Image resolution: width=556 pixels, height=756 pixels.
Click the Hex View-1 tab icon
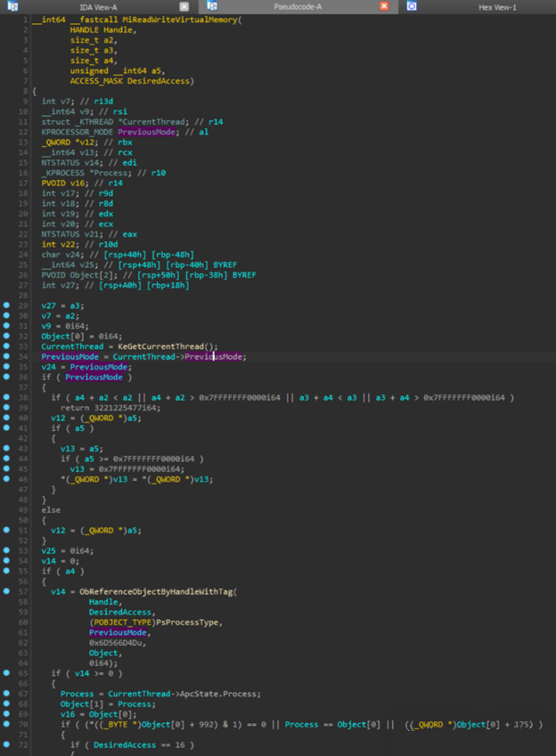pyautogui.click(x=412, y=6)
